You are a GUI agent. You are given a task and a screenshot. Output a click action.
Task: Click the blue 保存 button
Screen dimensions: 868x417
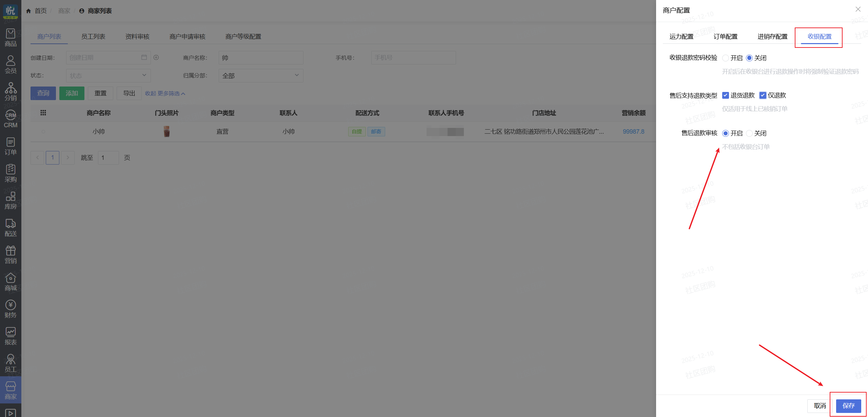848,406
